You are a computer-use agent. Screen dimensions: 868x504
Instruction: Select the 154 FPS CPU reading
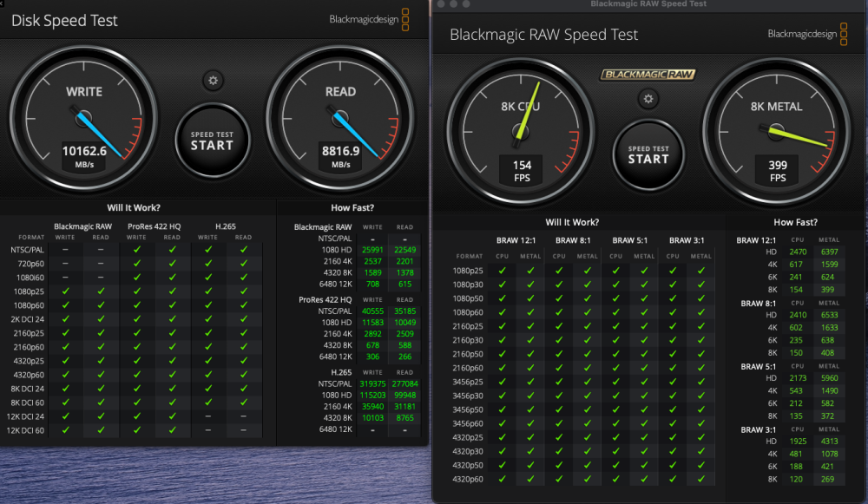coord(522,171)
